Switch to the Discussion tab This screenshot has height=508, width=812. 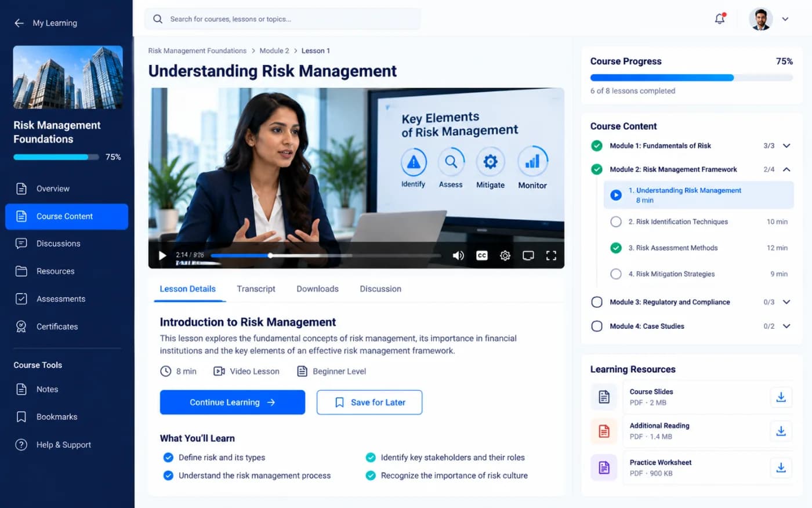coord(380,289)
